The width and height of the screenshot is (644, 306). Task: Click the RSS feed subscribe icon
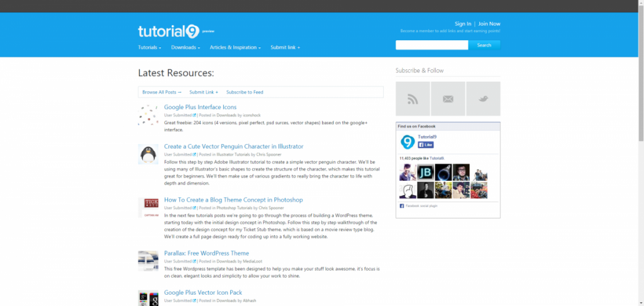coord(413,99)
